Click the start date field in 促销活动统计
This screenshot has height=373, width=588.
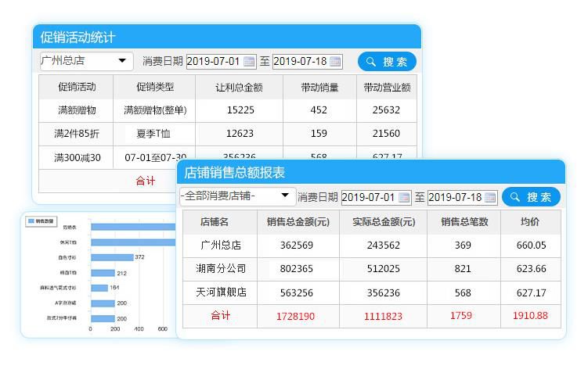(214, 61)
